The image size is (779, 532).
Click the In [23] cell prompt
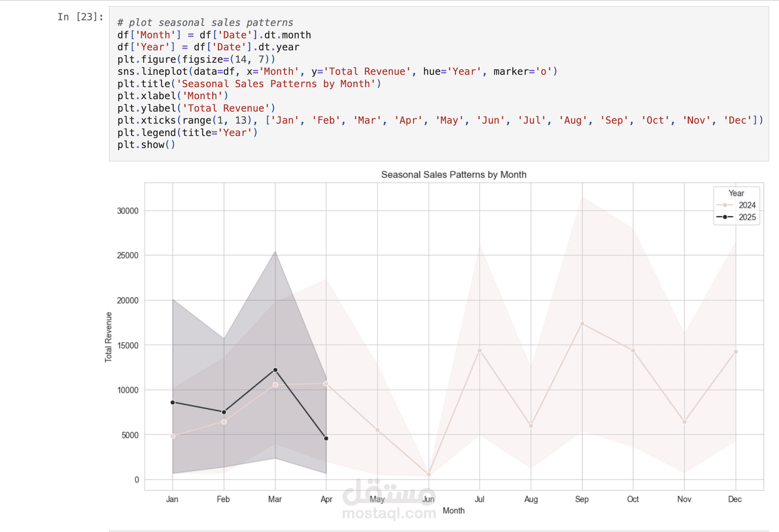point(80,17)
